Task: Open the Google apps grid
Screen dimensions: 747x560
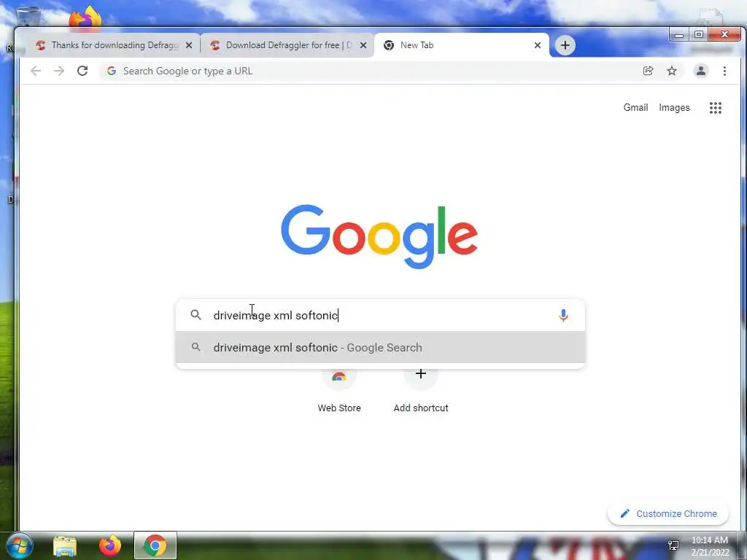Action: click(716, 108)
